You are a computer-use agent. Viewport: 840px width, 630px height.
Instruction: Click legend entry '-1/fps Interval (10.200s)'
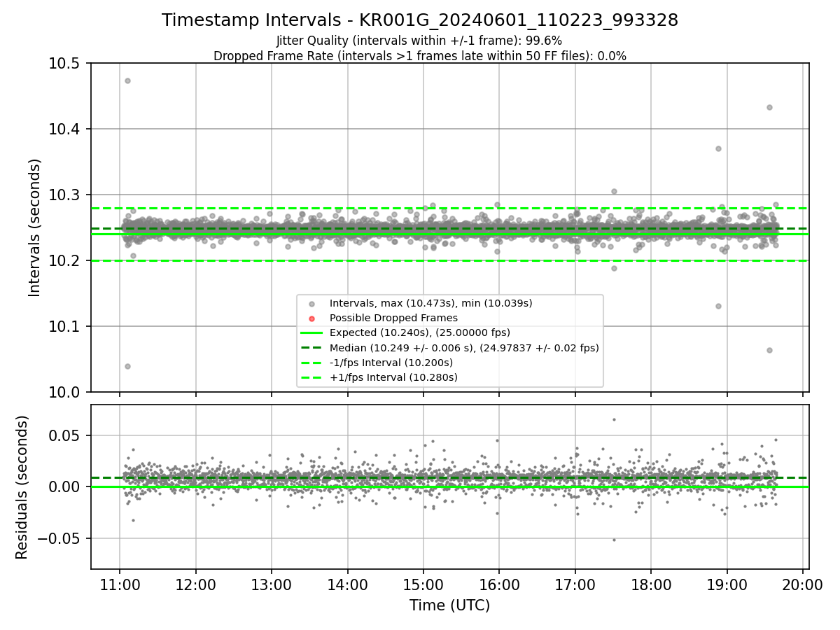[391, 363]
